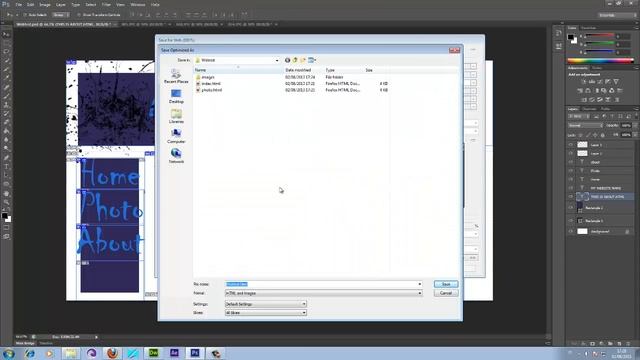Open the File menu
Viewport: 640px width, 360px height.
19,4
